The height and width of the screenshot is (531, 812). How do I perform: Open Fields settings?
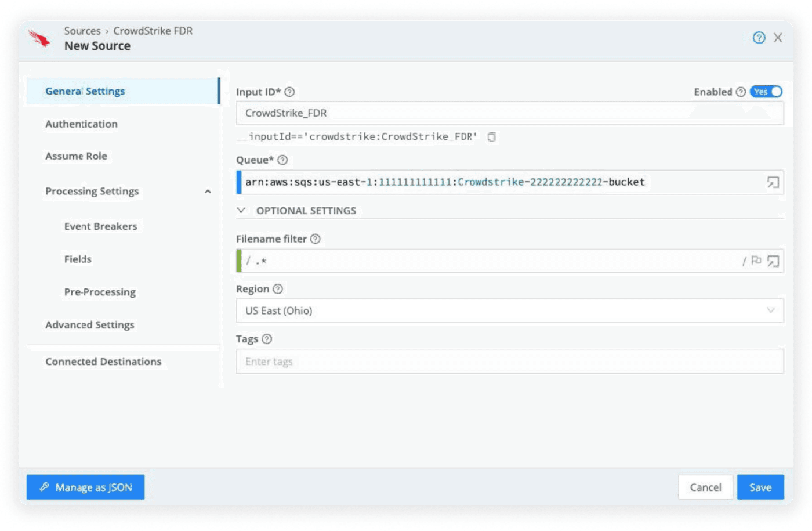pos(78,259)
